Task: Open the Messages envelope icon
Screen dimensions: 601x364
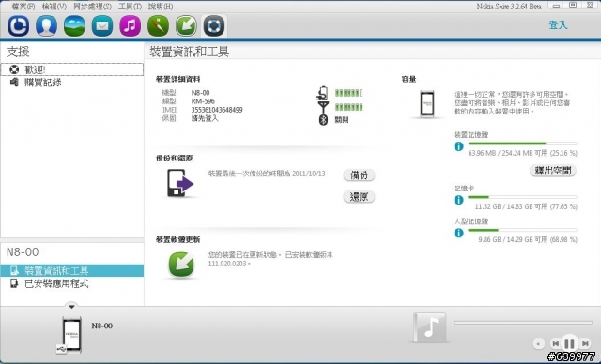Action: (102, 26)
